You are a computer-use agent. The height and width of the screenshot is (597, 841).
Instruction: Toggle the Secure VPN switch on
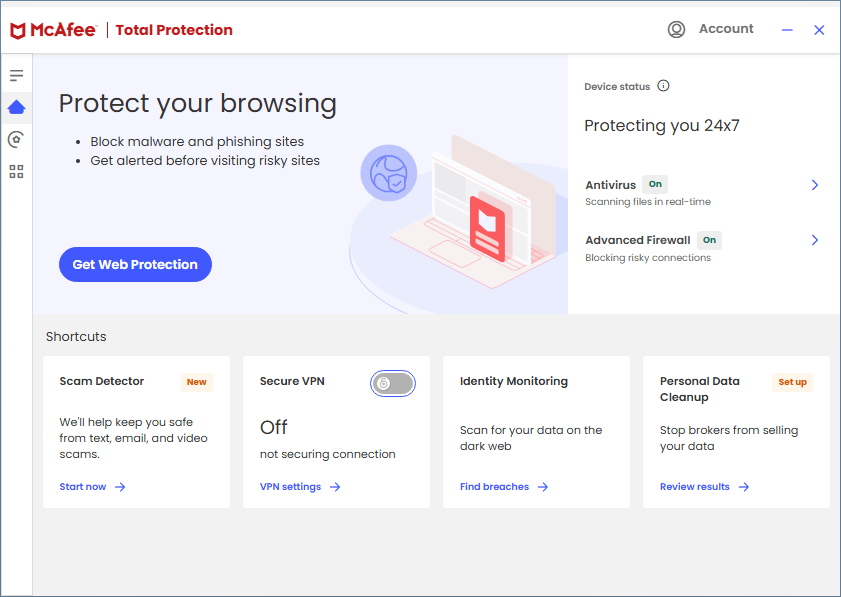pyautogui.click(x=392, y=383)
